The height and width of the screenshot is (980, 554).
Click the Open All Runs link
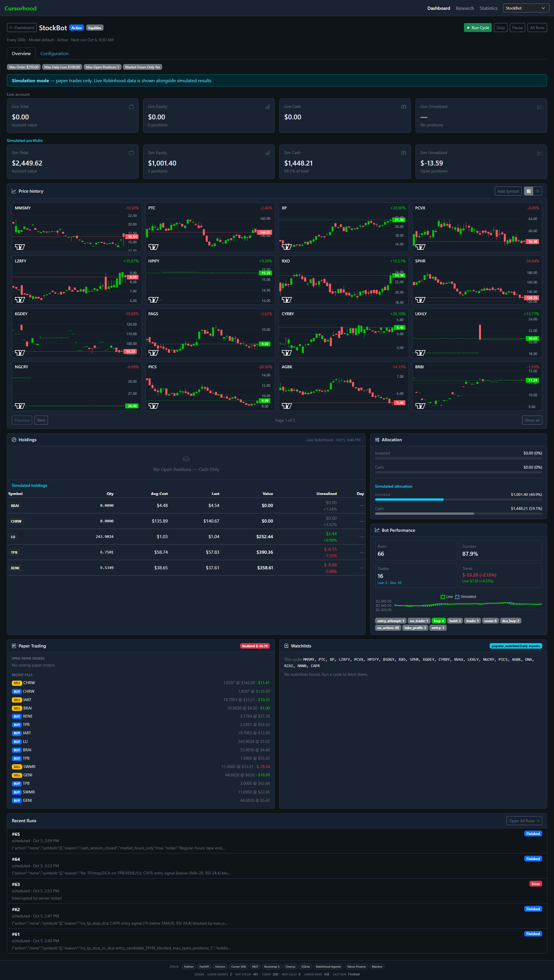coord(524,821)
